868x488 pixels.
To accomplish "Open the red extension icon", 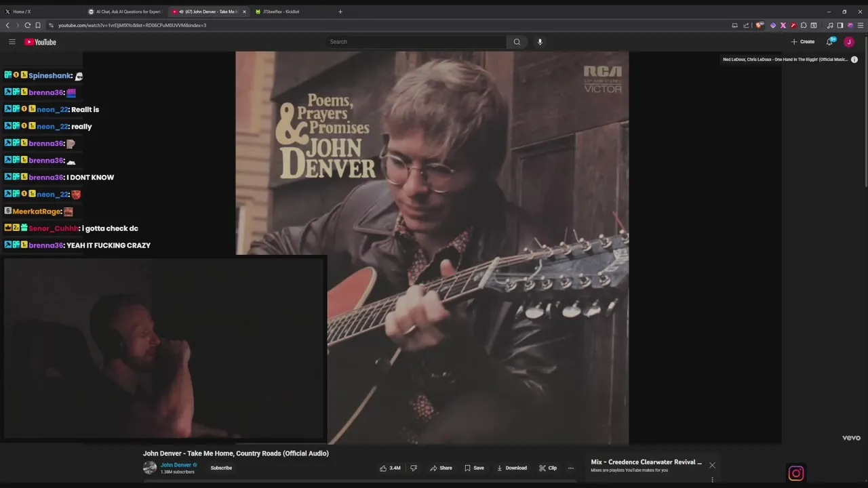I will (793, 25).
